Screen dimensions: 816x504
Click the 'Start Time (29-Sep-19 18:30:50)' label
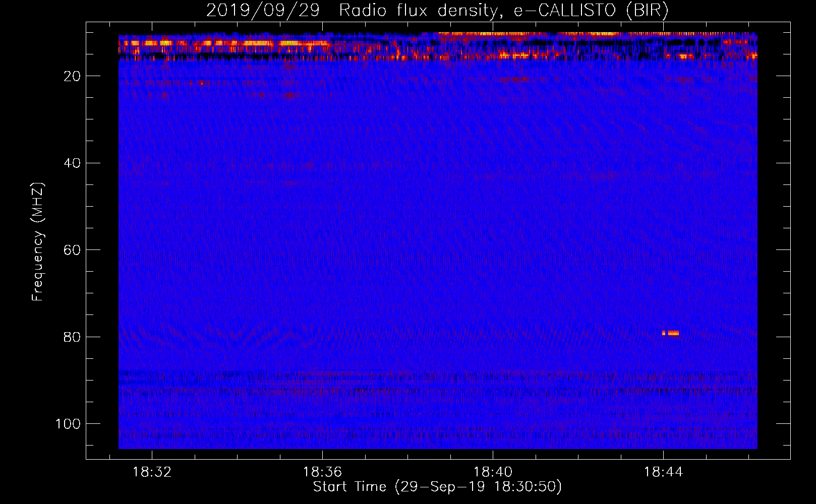pos(437,487)
